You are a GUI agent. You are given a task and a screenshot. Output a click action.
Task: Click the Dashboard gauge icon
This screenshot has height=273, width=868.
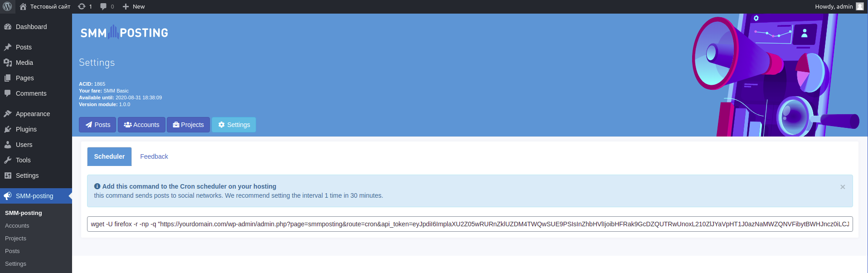tap(8, 27)
